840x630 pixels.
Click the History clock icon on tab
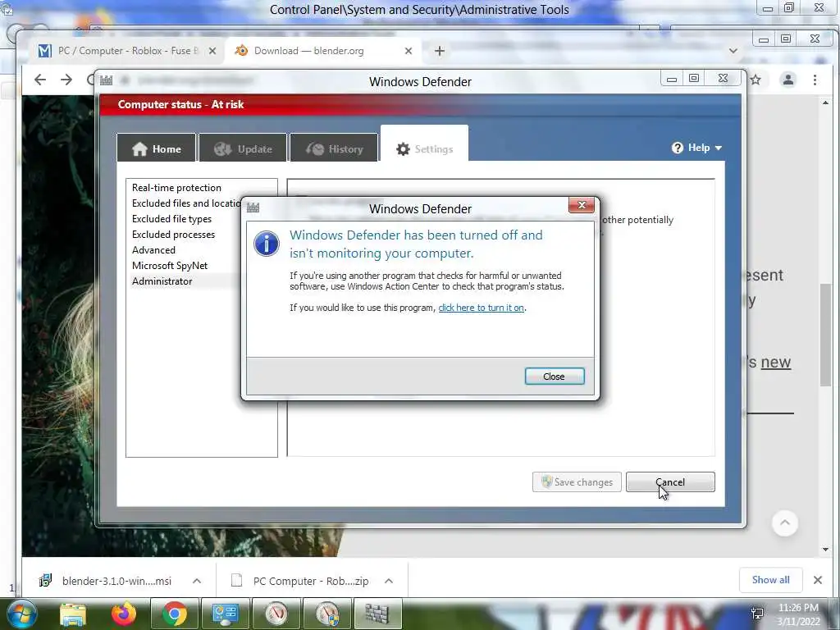tap(315, 148)
